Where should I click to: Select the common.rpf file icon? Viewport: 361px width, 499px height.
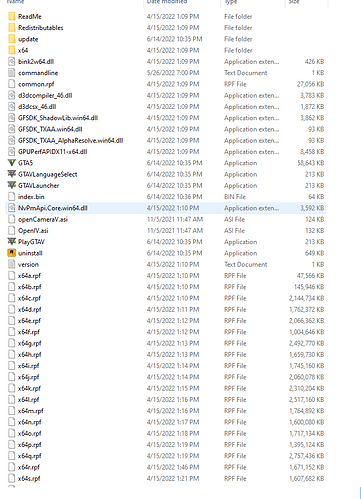coord(12,84)
